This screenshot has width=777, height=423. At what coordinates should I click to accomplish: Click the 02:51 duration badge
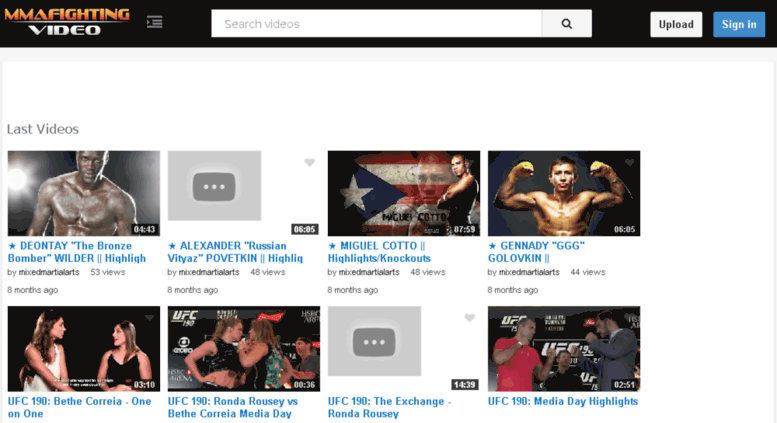click(624, 385)
